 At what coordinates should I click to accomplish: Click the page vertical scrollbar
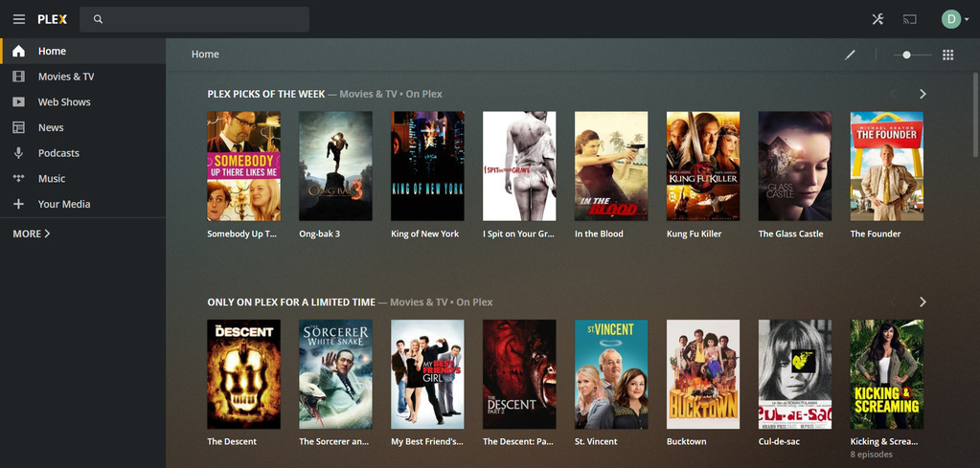click(x=975, y=114)
